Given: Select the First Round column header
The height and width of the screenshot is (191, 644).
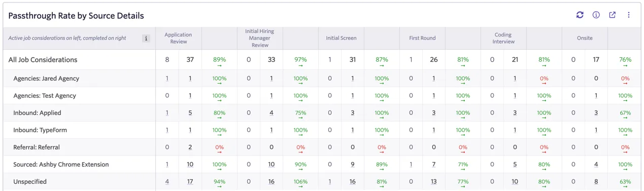Looking at the screenshot, I should pos(422,38).
